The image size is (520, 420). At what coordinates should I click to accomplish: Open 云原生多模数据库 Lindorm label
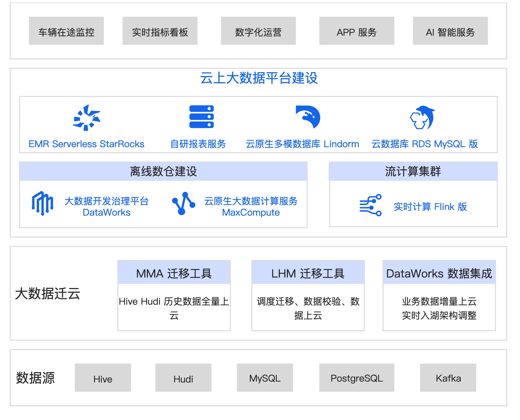pos(302,144)
